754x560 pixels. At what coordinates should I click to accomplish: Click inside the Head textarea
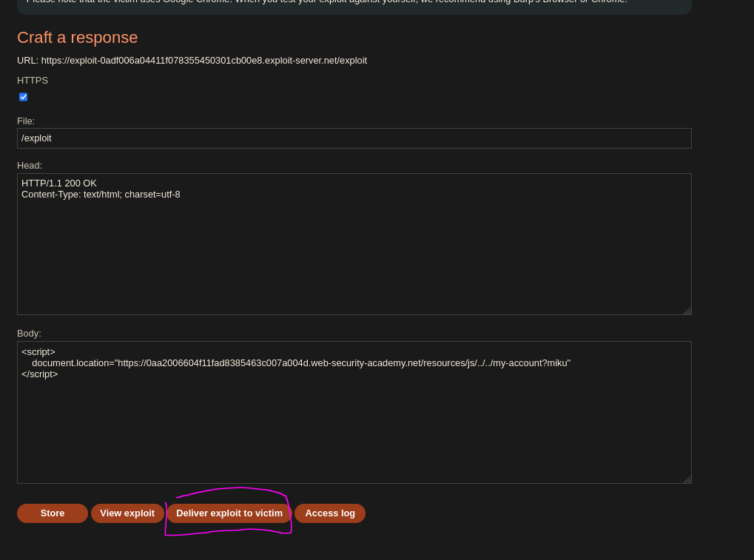point(354,244)
